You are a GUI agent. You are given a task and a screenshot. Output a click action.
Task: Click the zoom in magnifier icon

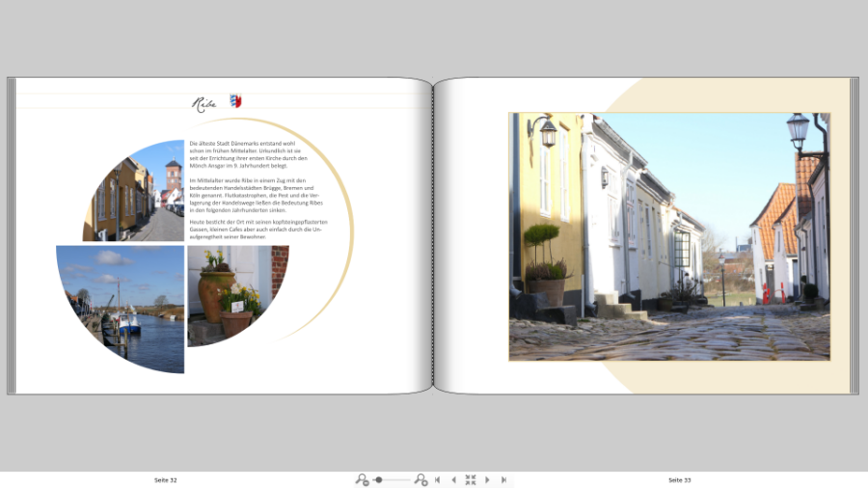tap(420, 479)
